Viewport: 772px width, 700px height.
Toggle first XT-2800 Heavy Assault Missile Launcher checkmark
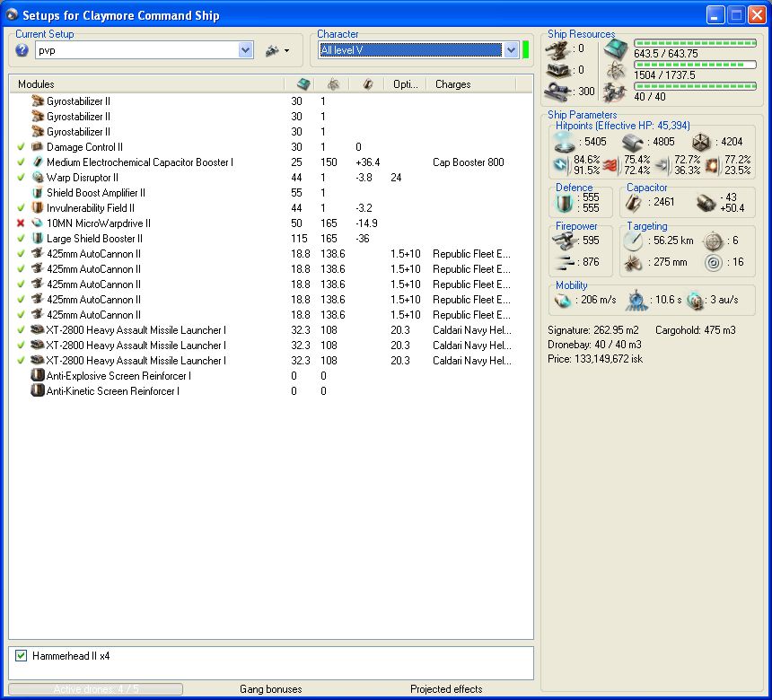point(21,330)
